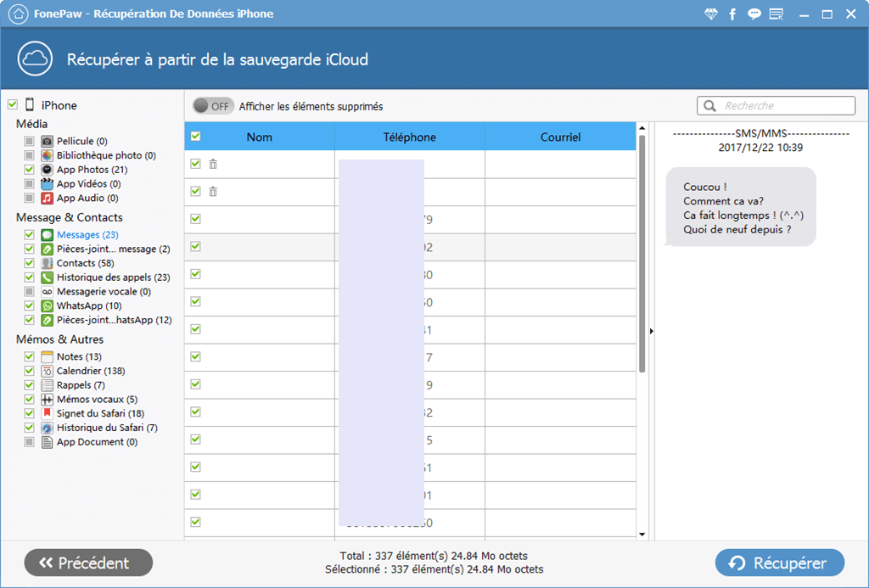
Task: Uncheck the Notes checkbox
Action: (30, 356)
